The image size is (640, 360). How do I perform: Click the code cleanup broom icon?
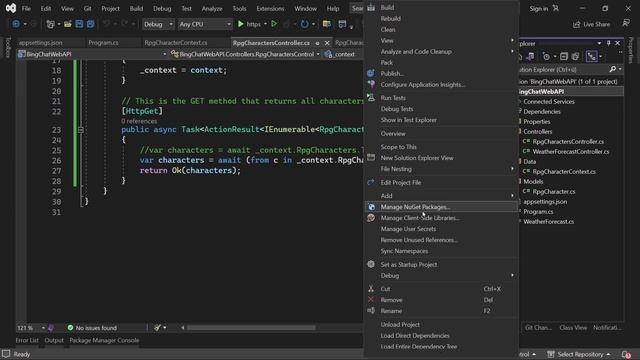point(158,327)
